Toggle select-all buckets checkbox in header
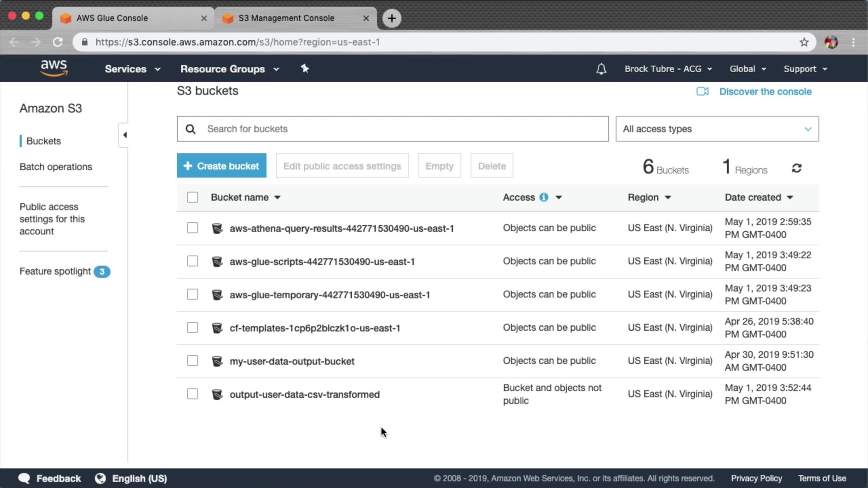The width and height of the screenshot is (868, 488). coord(193,197)
